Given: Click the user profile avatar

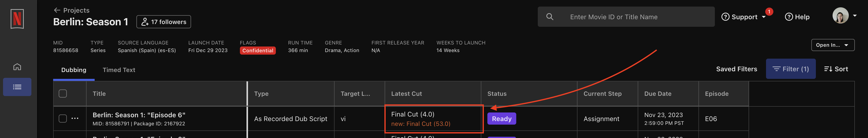Looking at the screenshot, I should (840, 15).
